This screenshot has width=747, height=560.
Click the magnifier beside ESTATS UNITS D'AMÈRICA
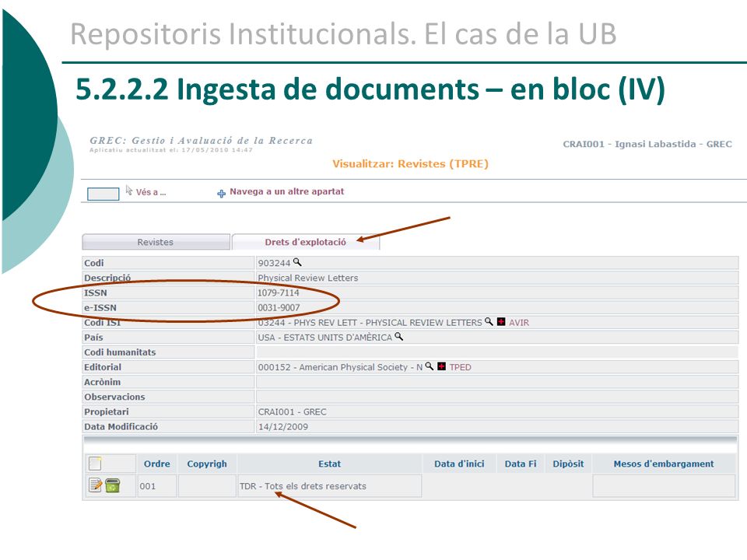tap(399, 337)
